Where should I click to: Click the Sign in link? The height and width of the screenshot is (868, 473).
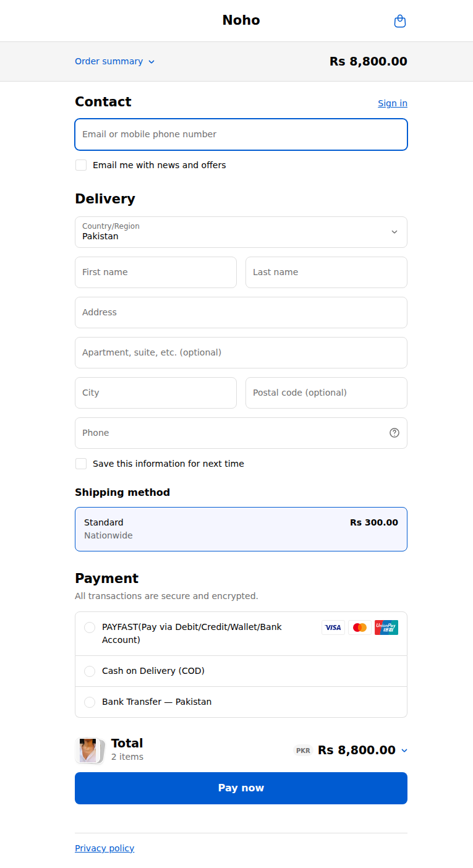(x=392, y=103)
